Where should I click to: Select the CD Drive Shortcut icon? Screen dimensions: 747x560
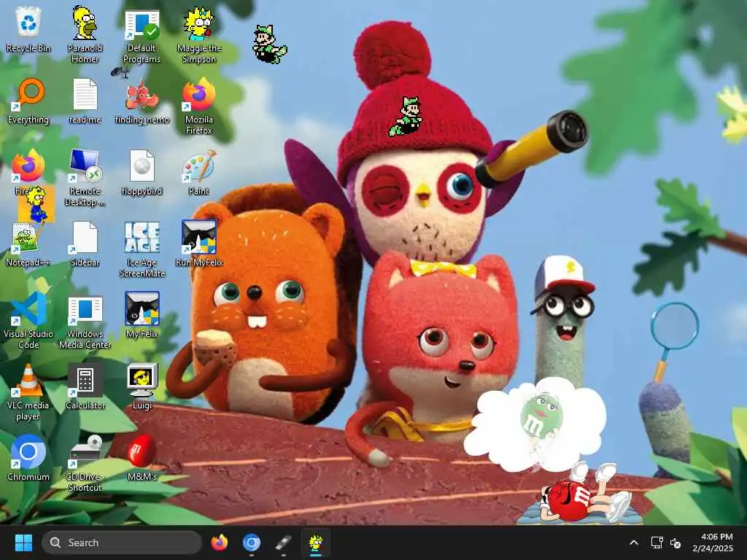coord(85,463)
